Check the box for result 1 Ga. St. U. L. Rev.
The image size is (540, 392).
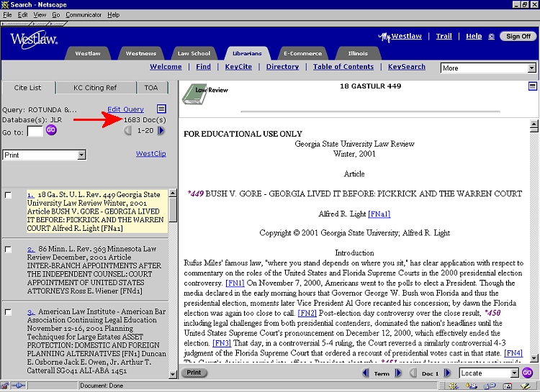[8, 195]
